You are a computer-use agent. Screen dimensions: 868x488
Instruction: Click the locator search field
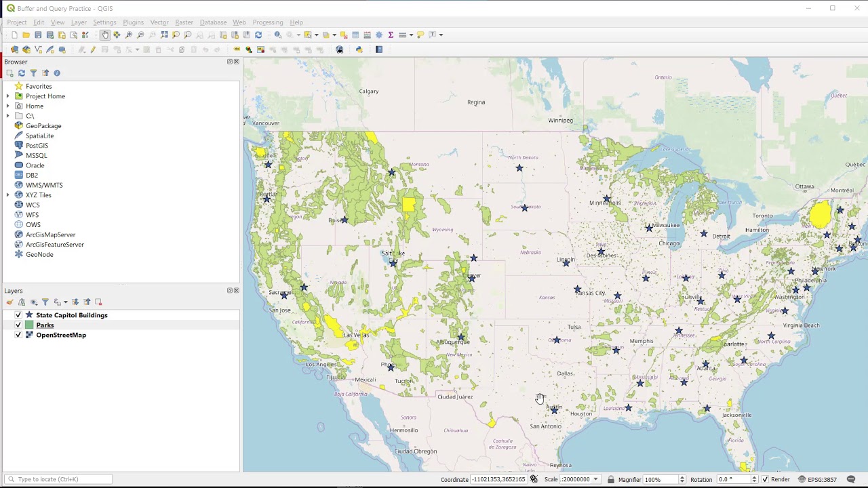click(58, 479)
